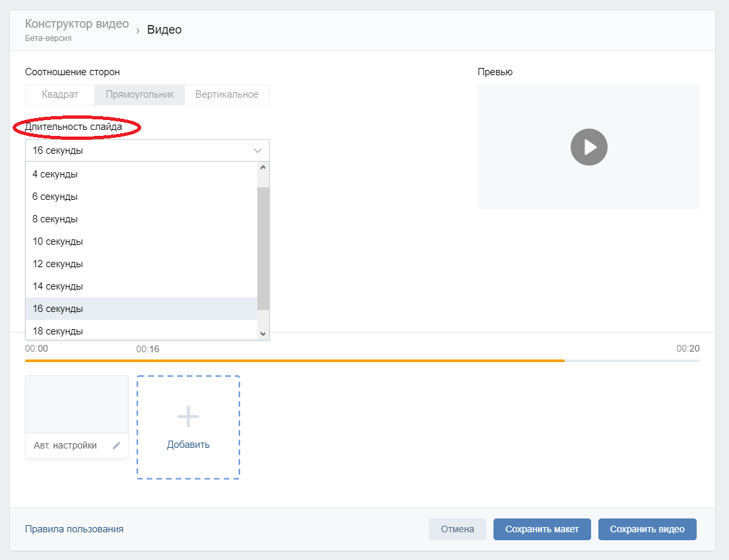Click the 00:00 start time label
Viewport: 729px width, 560px height.
tap(36, 348)
